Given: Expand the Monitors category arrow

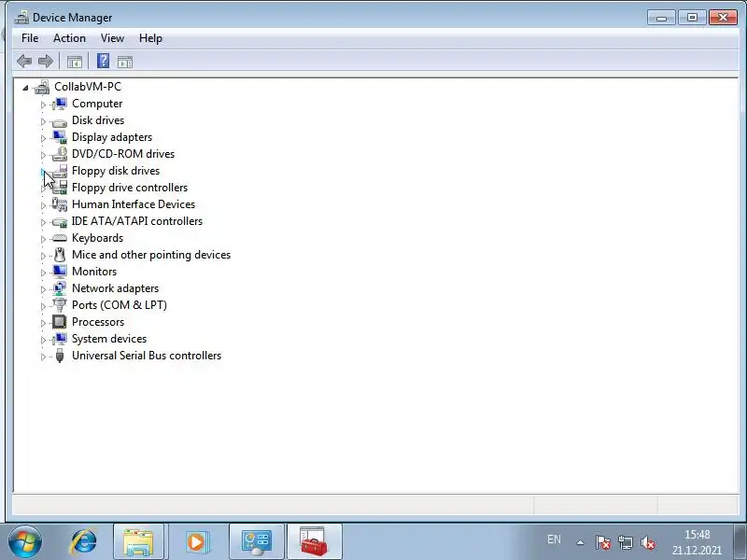Looking at the screenshot, I should pyautogui.click(x=43, y=273).
